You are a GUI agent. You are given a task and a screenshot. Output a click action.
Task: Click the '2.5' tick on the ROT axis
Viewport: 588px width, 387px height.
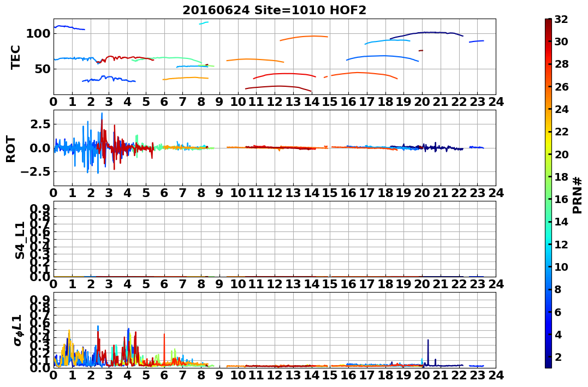click(x=40, y=124)
